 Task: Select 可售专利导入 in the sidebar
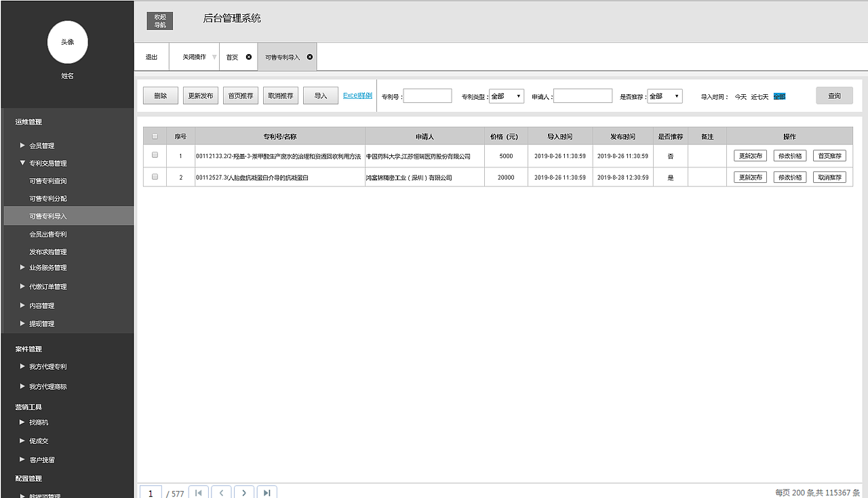[67, 216]
